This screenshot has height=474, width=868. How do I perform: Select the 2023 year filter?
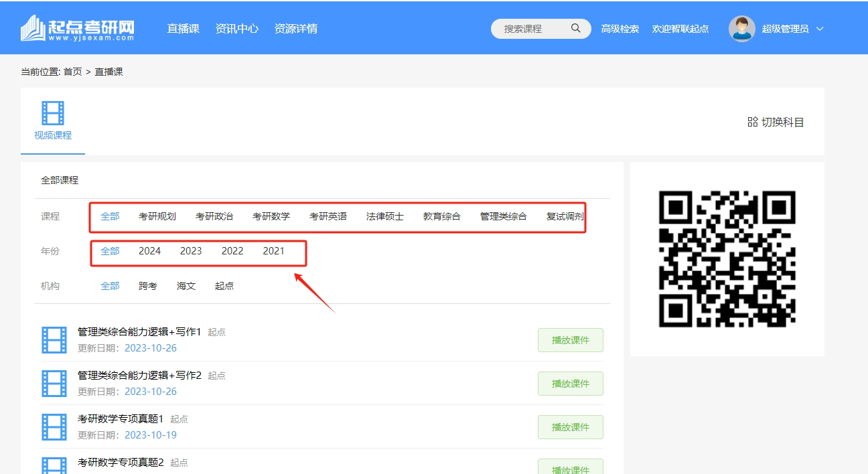point(191,251)
